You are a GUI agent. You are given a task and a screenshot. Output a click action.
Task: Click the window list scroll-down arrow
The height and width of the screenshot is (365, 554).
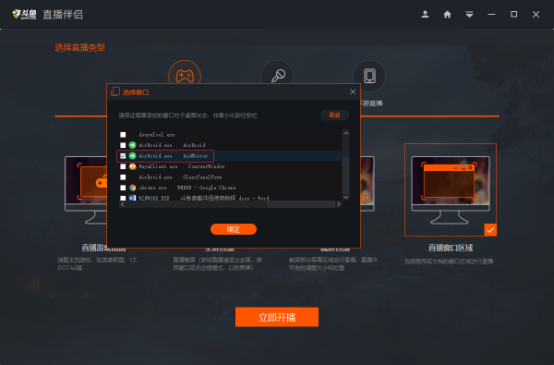(x=346, y=197)
